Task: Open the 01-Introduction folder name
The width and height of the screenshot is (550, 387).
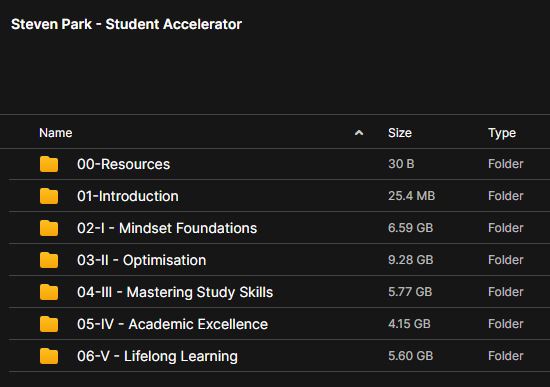Action: [x=128, y=196]
